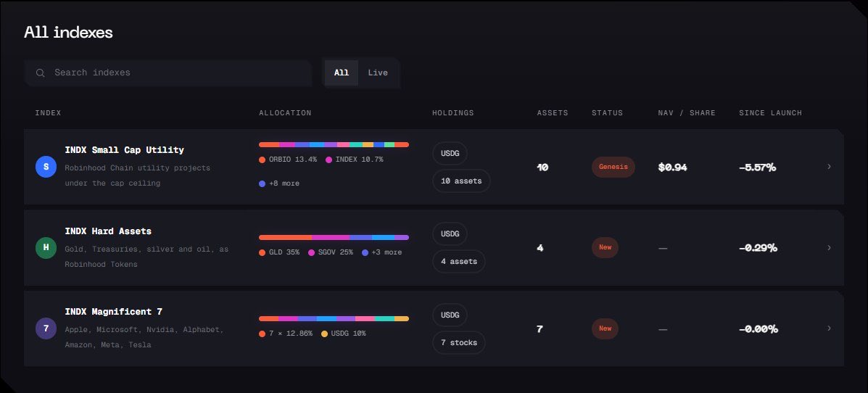Click the SGOV 25% allocation label

(336, 252)
